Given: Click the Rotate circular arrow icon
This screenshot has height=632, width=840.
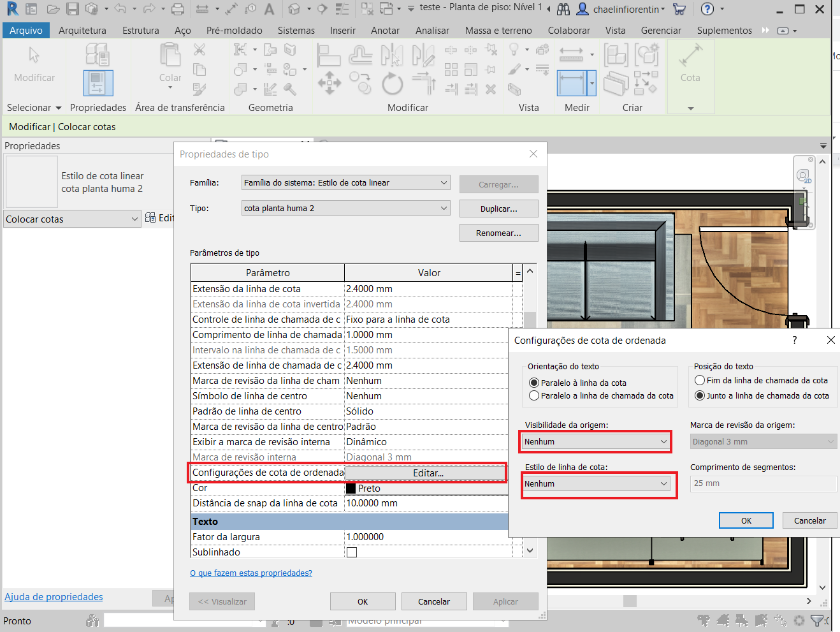Looking at the screenshot, I should pyautogui.click(x=392, y=83).
